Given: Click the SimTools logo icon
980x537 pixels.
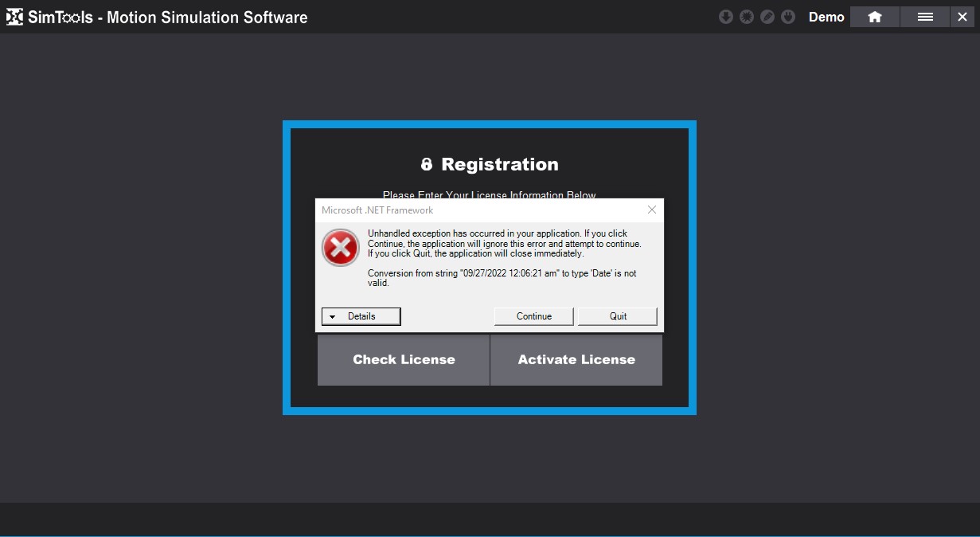Looking at the screenshot, I should pyautogui.click(x=14, y=17).
